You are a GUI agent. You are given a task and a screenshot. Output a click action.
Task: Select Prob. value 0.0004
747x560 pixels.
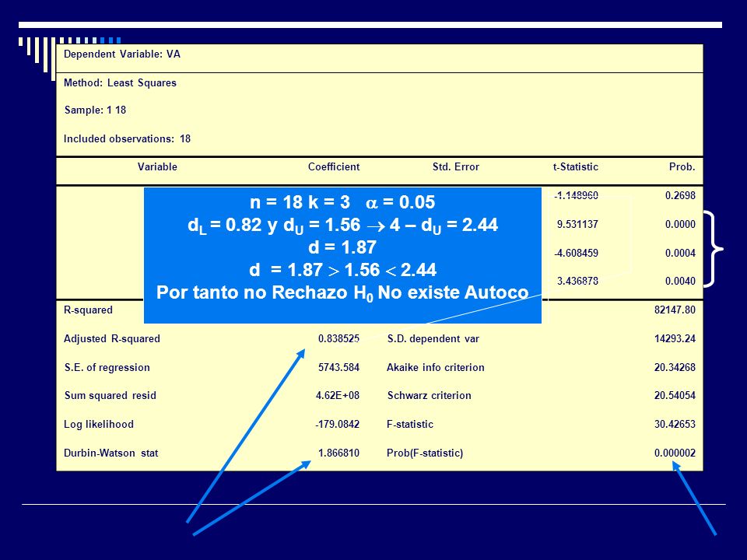pos(680,253)
